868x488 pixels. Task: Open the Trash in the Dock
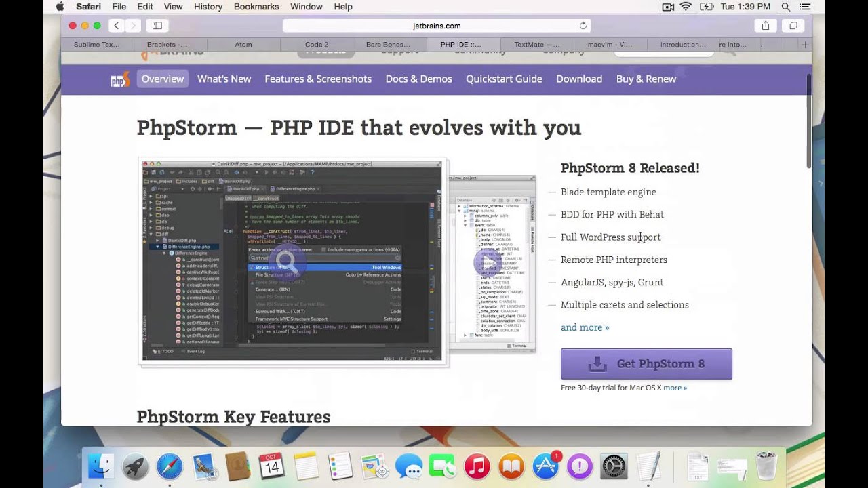[x=766, y=466]
